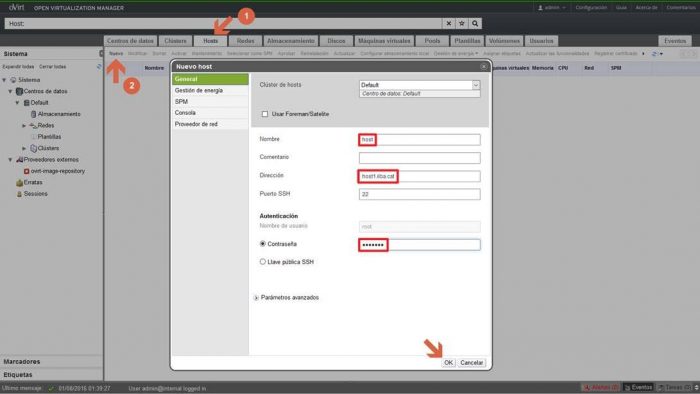Click the refresh icon in the hosts toolbar

pyautogui.click(x=654, y=54)
